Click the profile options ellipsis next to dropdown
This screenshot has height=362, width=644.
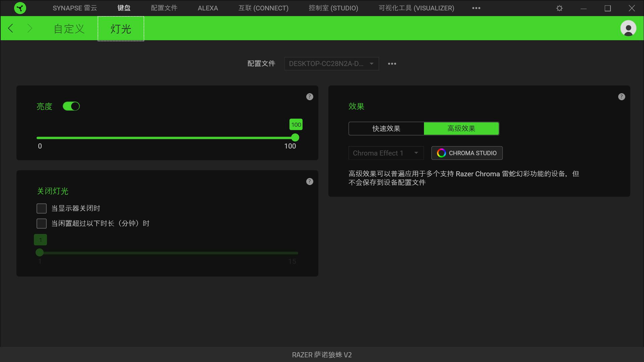[392, 64]
